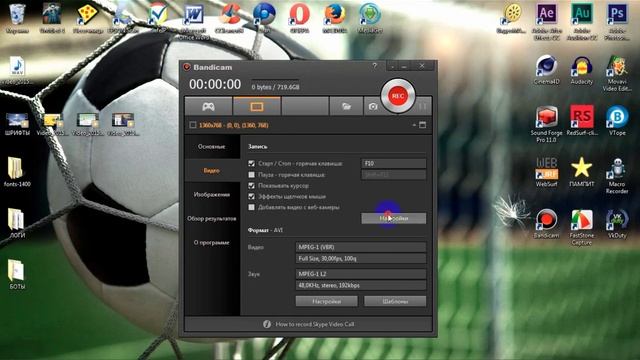Launch FastStone Capture from the desktop
The image size is (640, 360).
582,227
